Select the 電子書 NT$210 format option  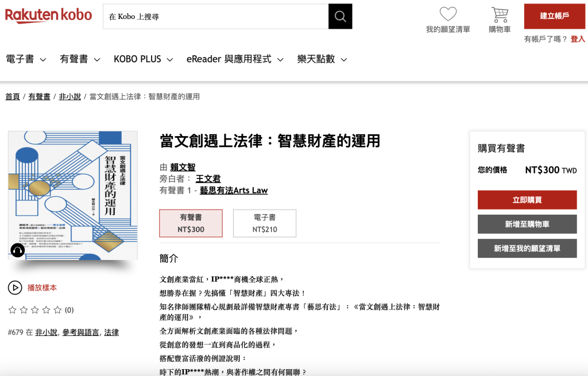coord(264,223)
